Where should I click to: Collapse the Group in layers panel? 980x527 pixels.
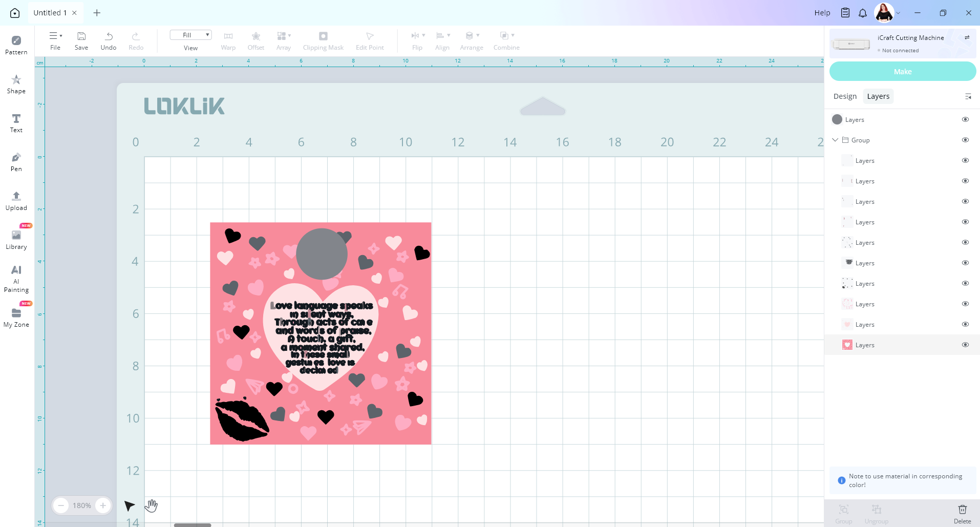835,140
